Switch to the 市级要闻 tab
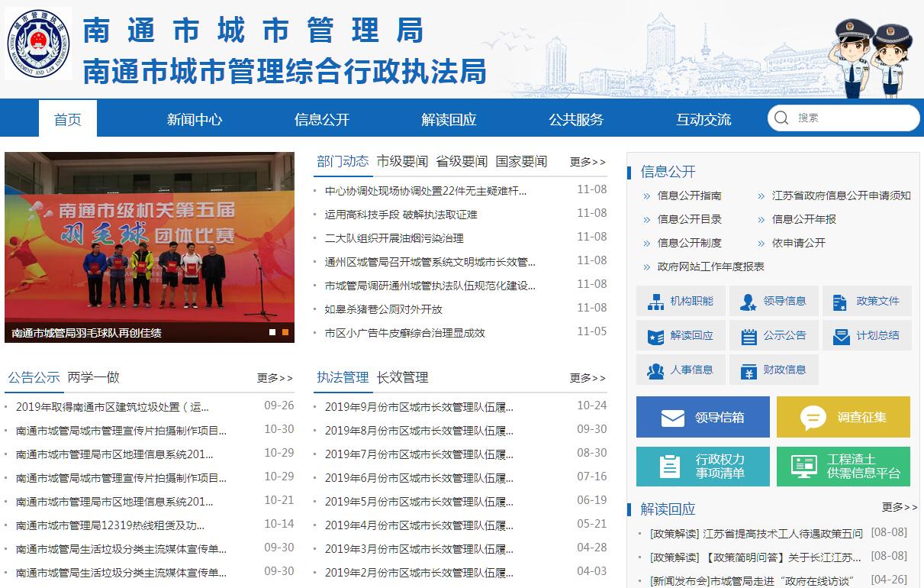 (402, 161)
